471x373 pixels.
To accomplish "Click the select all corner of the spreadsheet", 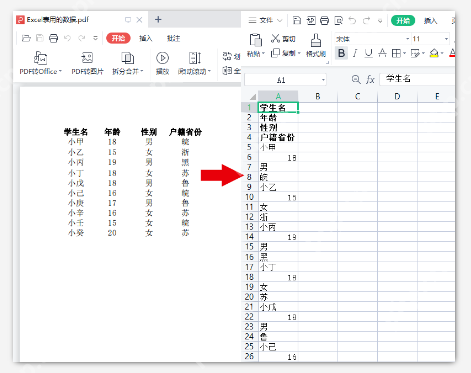I will pyautogui.click(x=250, y=96).
